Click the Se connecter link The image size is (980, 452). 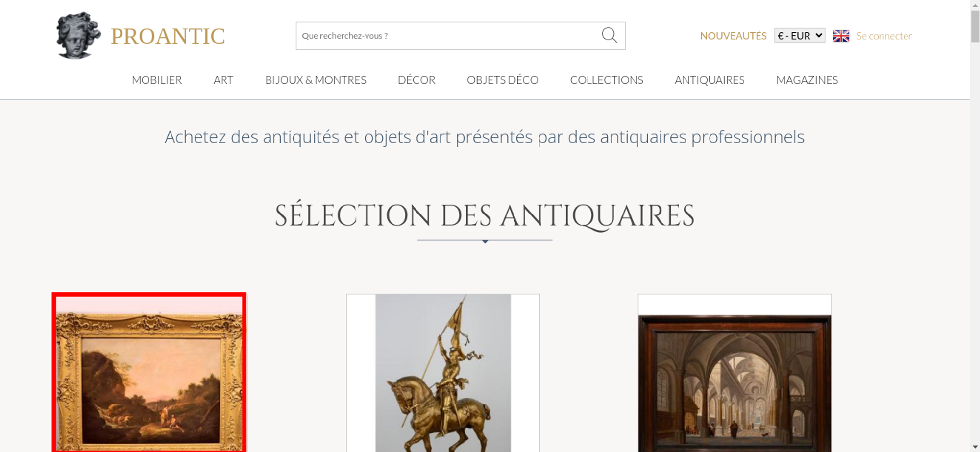tap(884, 36)
